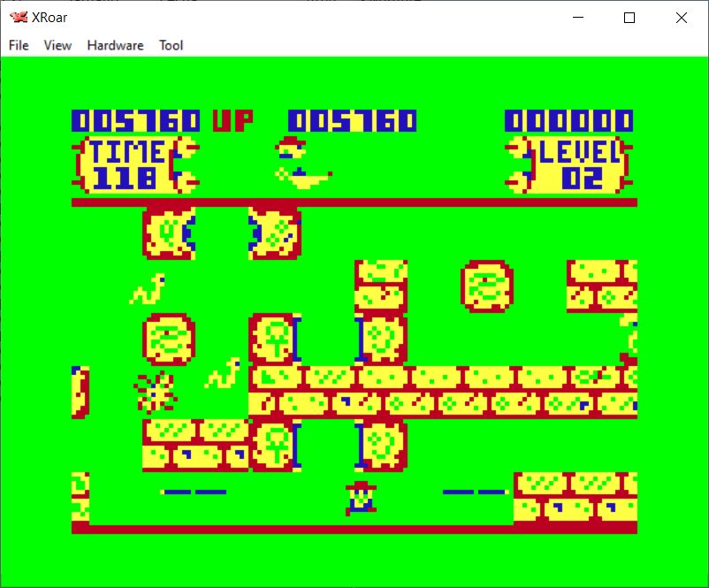The height and width of the screenshot is (588, 709).
Task: Click the "XRoar" window title text
Action: 50,17
